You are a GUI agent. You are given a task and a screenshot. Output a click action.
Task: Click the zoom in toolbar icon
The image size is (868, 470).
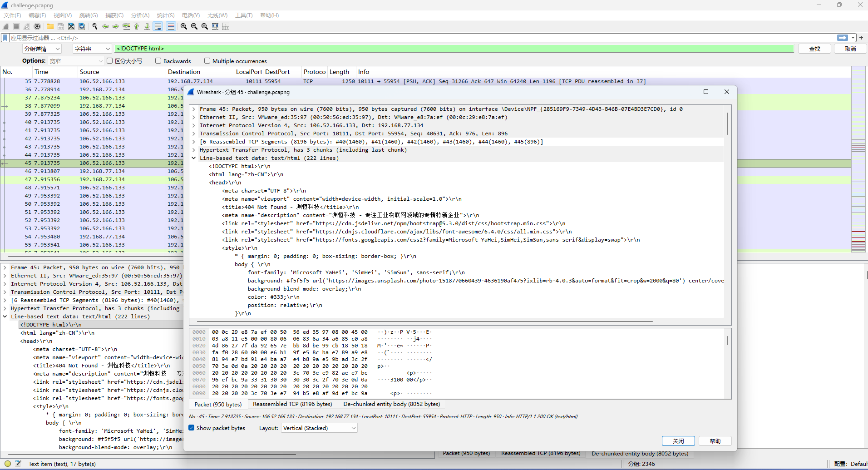184,26
